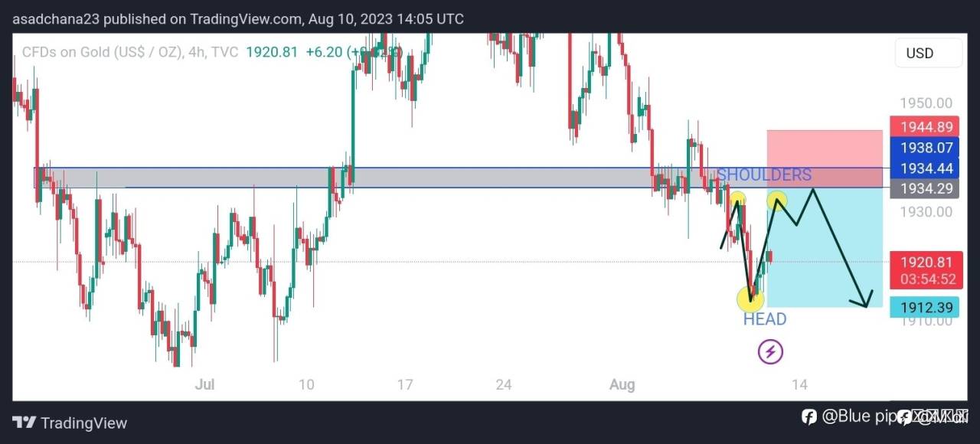
Task: Select the HEAD text annotation
Action: [x=765, y=319]
